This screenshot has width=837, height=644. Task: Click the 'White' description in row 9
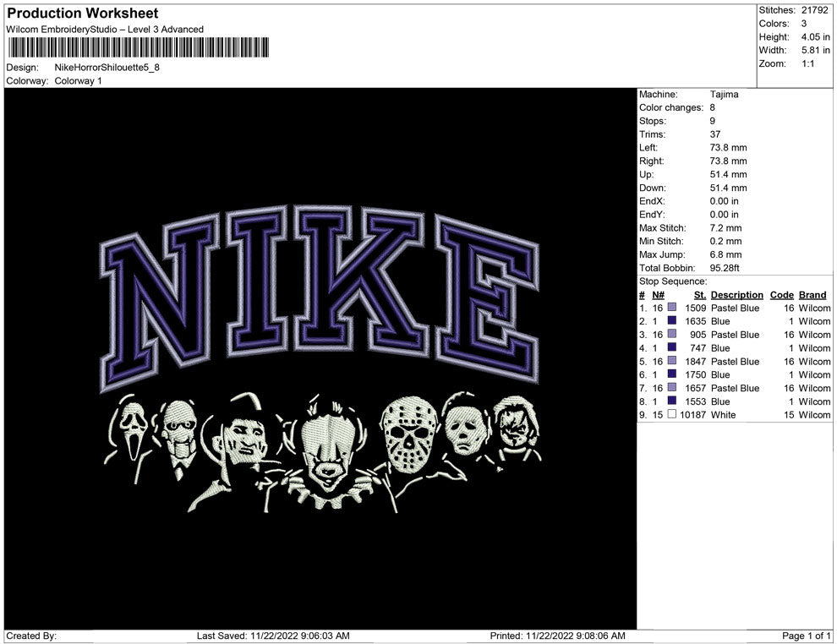tap(723, 415)
